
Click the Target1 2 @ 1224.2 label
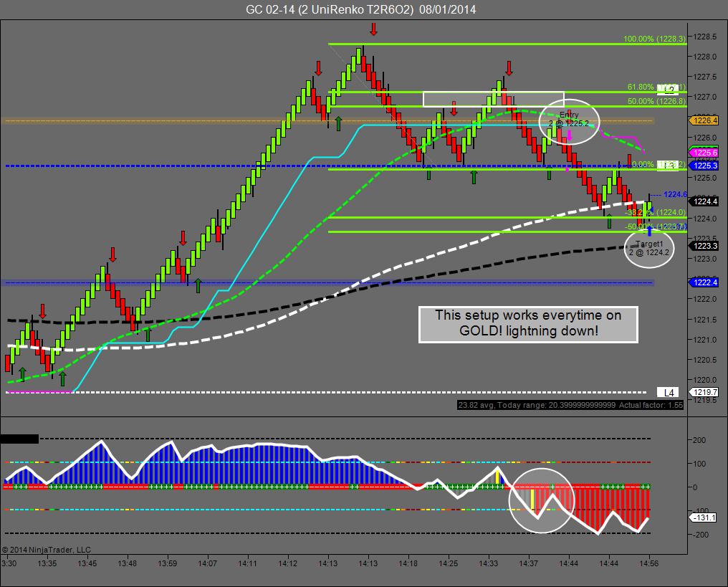(649, 248)
